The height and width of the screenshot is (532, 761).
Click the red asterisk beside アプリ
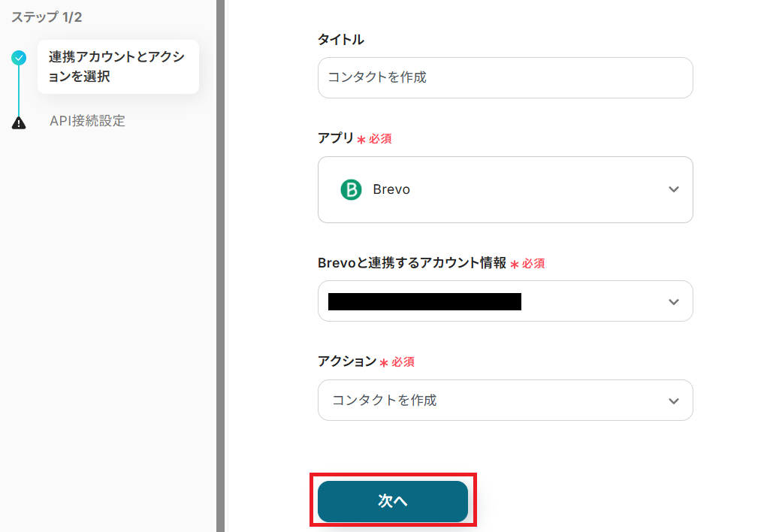tap(361, 140)
